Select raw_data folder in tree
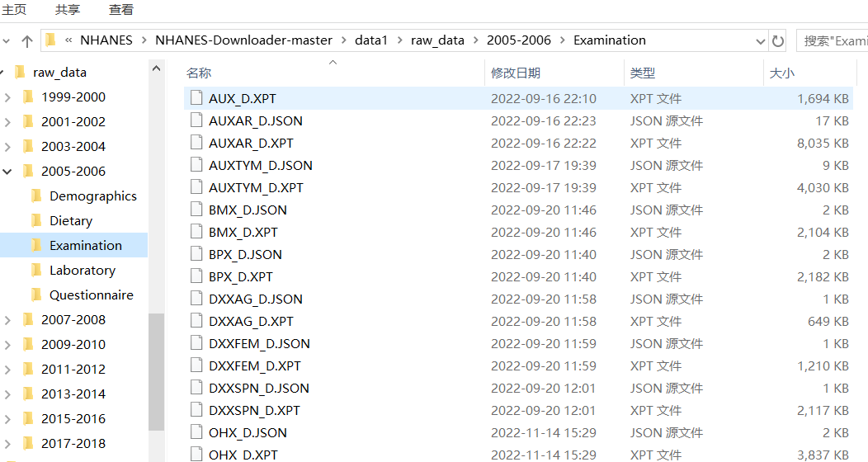Screen dimensions: 868x462 pyautogui.click(x=59, y=73)
